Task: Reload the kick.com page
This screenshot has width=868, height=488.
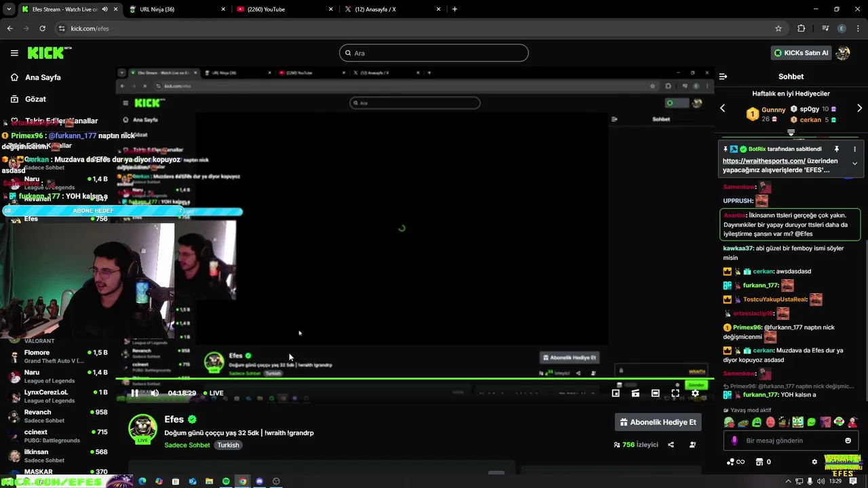Action: click(x=42, y=28)
